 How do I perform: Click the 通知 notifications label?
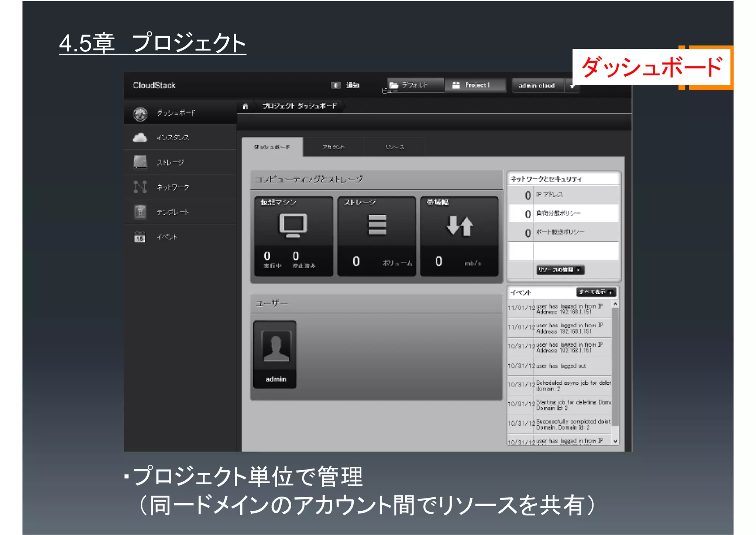353,85
